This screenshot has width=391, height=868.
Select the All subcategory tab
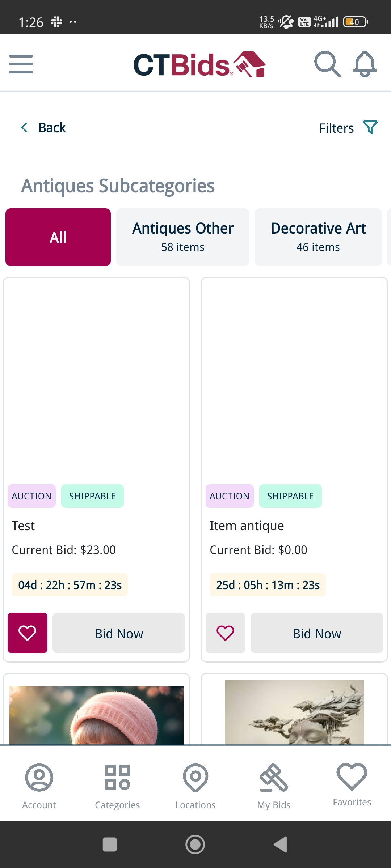point(58,237)
